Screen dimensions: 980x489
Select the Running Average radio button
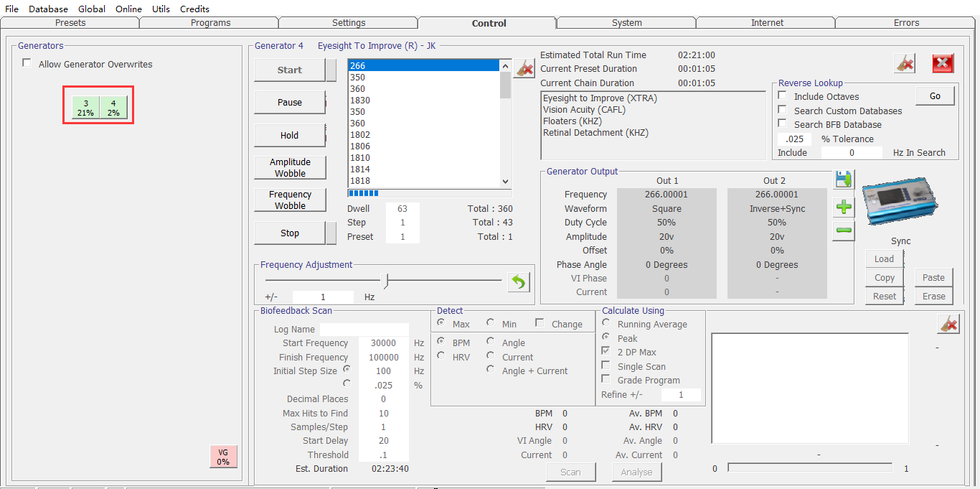pyautogui.click(x=606, y=324)
